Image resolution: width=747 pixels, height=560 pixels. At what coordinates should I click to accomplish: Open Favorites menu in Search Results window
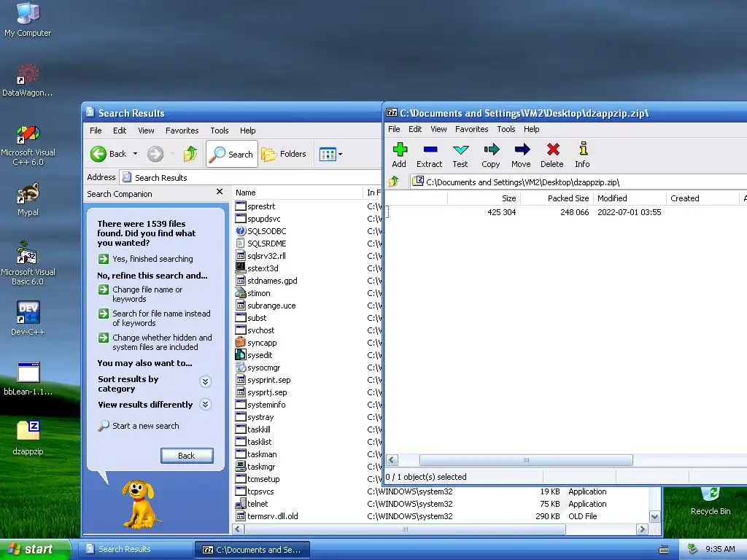tap(182, 130)
